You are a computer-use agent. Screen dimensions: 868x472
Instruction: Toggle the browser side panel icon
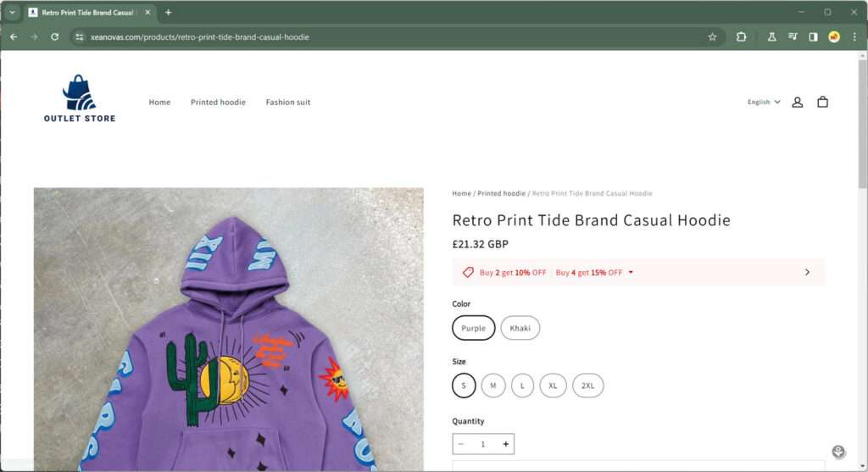[x=813, y=37]
